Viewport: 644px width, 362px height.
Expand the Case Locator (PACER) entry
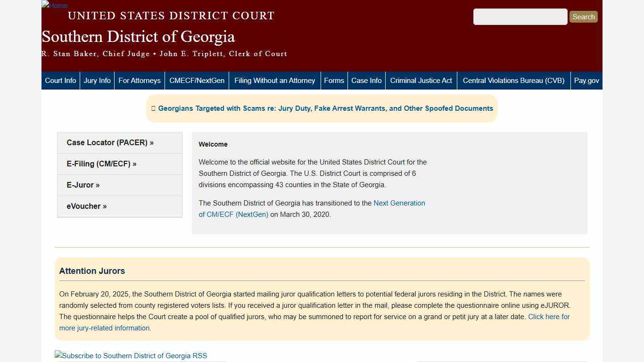(x=110, y=142)
